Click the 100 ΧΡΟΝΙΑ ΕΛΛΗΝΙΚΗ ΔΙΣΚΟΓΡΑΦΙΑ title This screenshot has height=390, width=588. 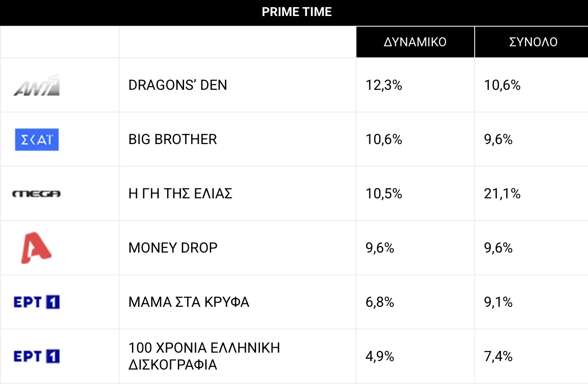pyautogui.click(x=204, y=356)
